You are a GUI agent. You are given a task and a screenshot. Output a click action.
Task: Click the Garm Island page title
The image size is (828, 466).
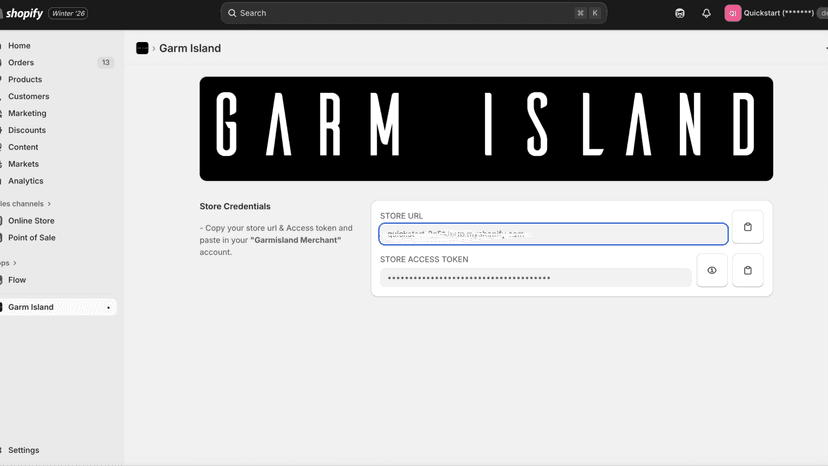tap(190, 48)
